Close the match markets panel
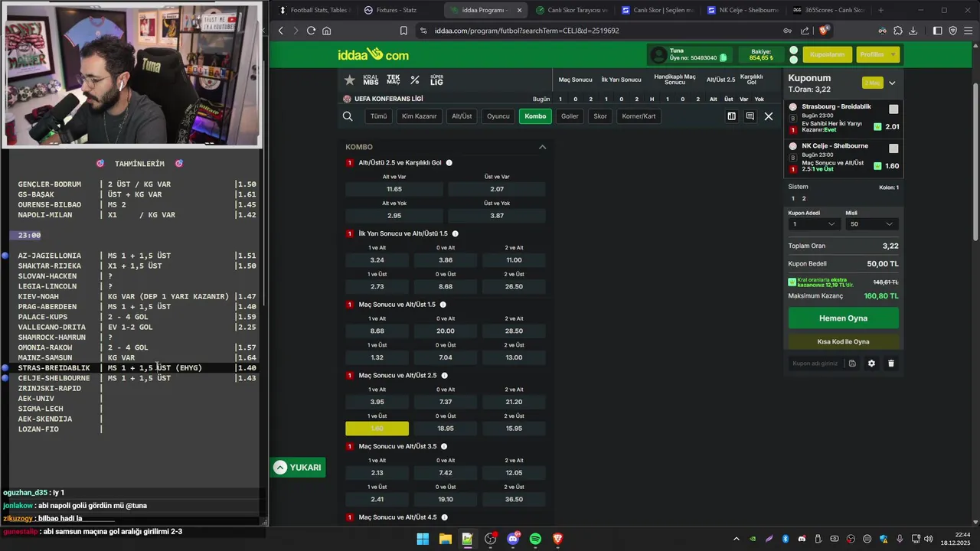The image size is (980, 551). 769,116
